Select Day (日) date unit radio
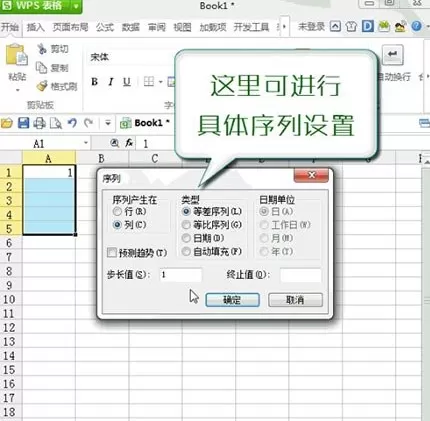Image resolution: width=430 pixels, height=421 pixels. coord(264,211)
